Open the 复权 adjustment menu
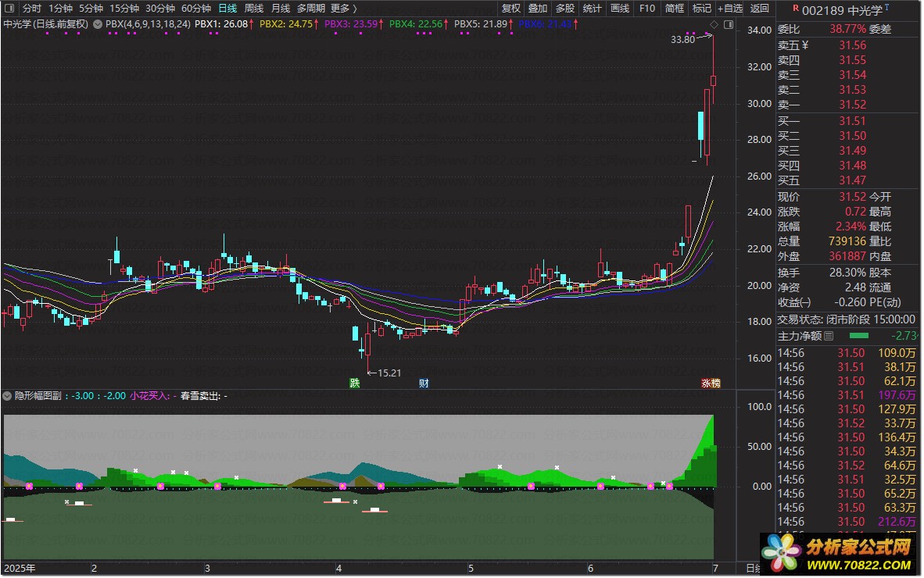 [511, 9]
